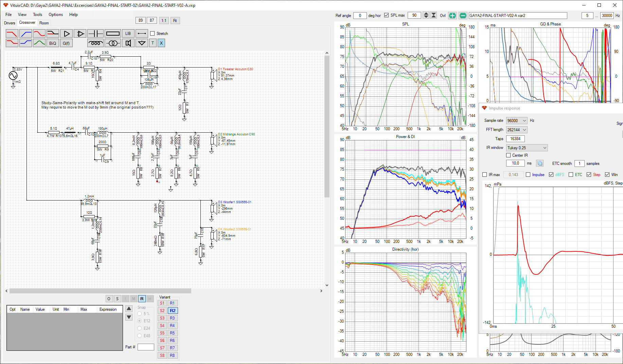The height and width of the screenshot is (364, 623).
Task: Click the green minus overlay button
Action: click(463, 16)
